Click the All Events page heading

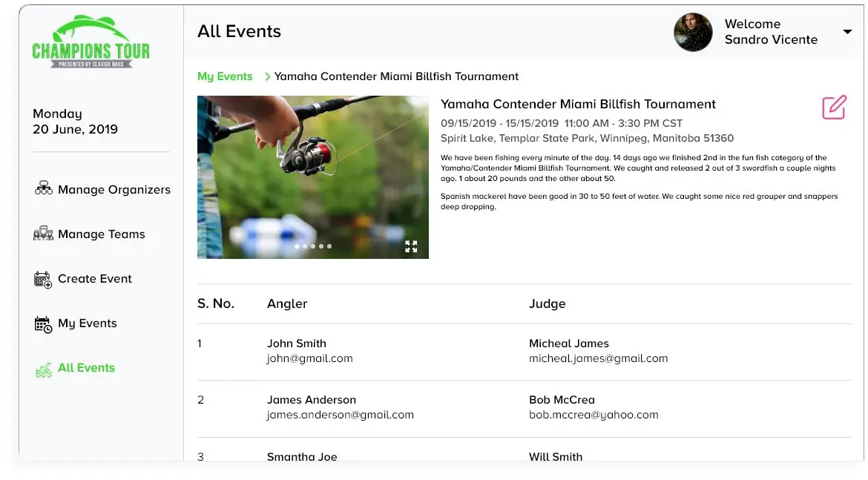[x=239, y=31]
